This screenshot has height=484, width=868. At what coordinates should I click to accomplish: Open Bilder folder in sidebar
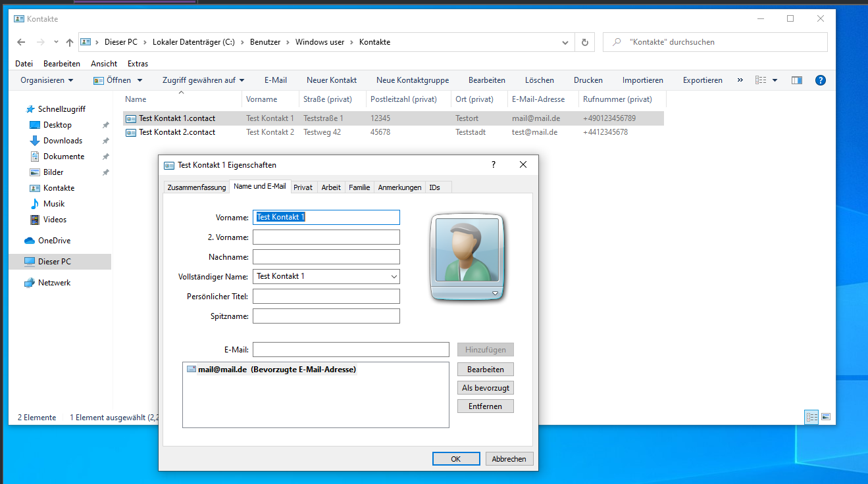[53, 172]
